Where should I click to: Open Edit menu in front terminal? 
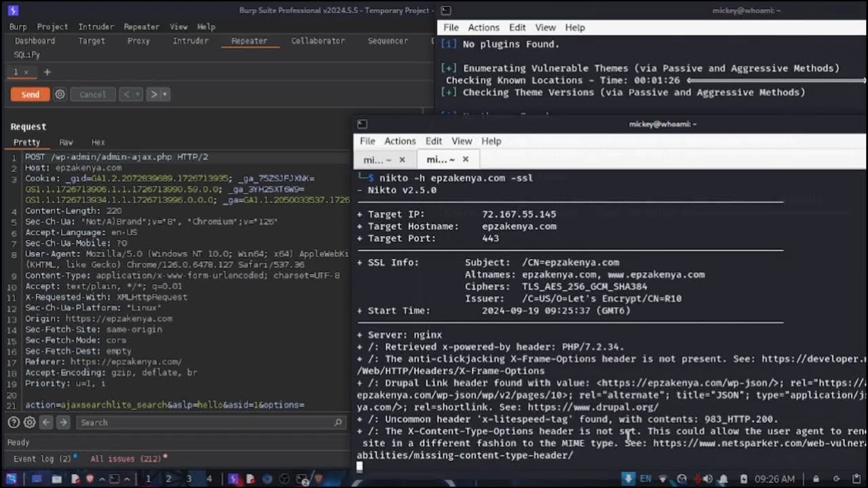click(x=433, y=141)
